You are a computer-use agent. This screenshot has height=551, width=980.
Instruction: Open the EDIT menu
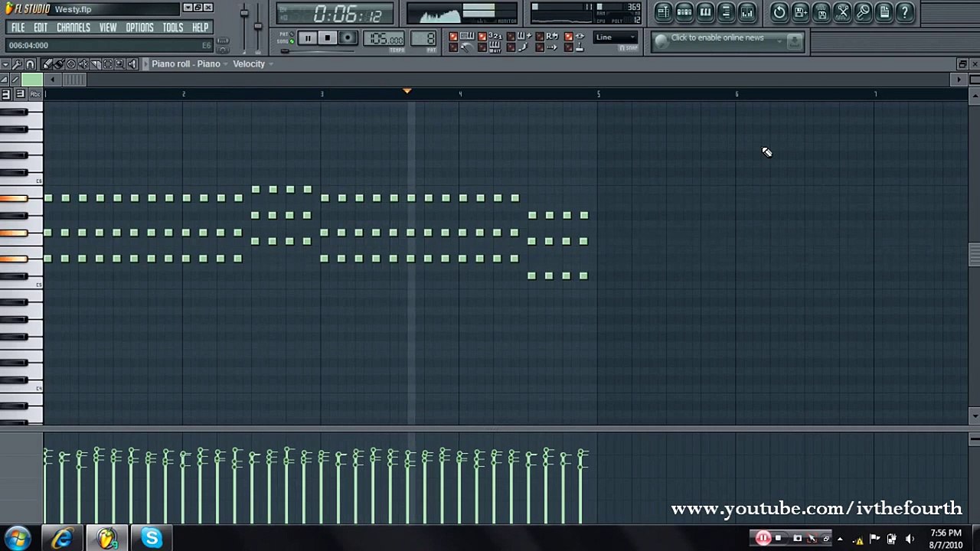coord(41,28)
